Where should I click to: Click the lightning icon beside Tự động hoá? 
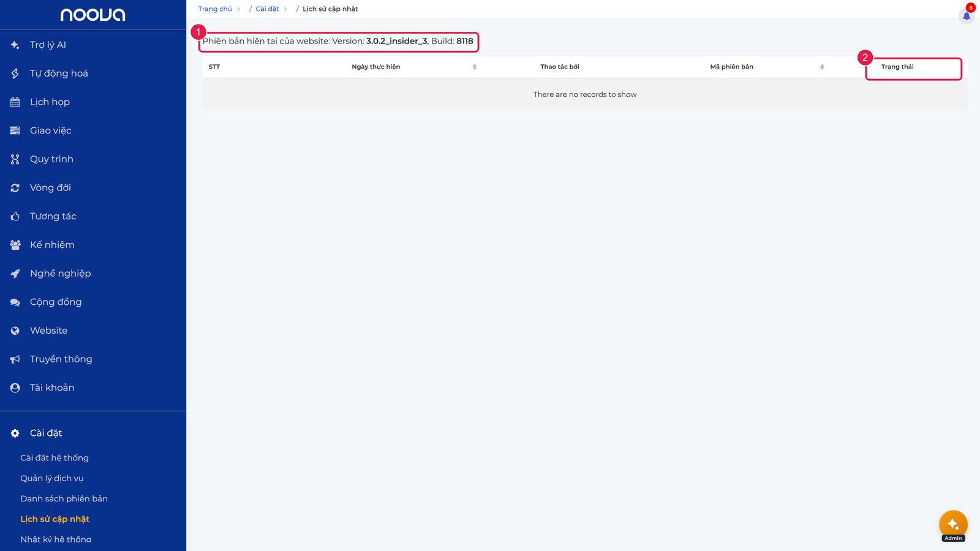[x=15, y=73]
